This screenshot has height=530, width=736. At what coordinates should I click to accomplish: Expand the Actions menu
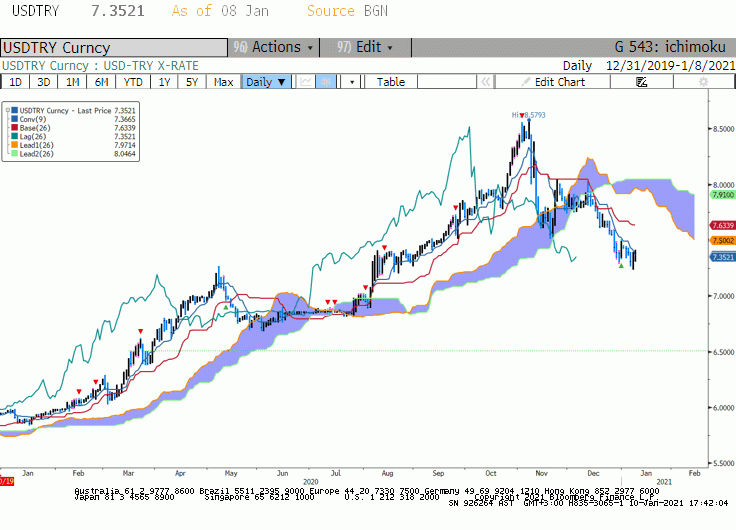coord(274,47)
